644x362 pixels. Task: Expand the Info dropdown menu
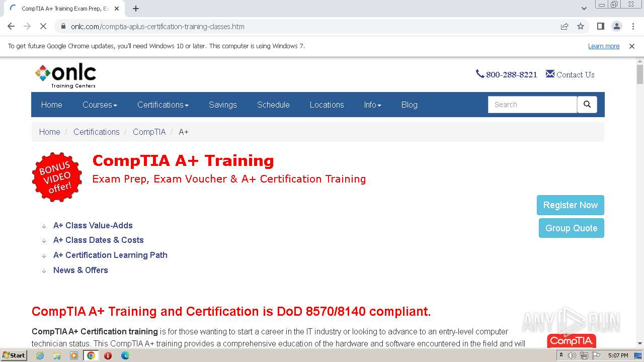click(x=373, y=105)
